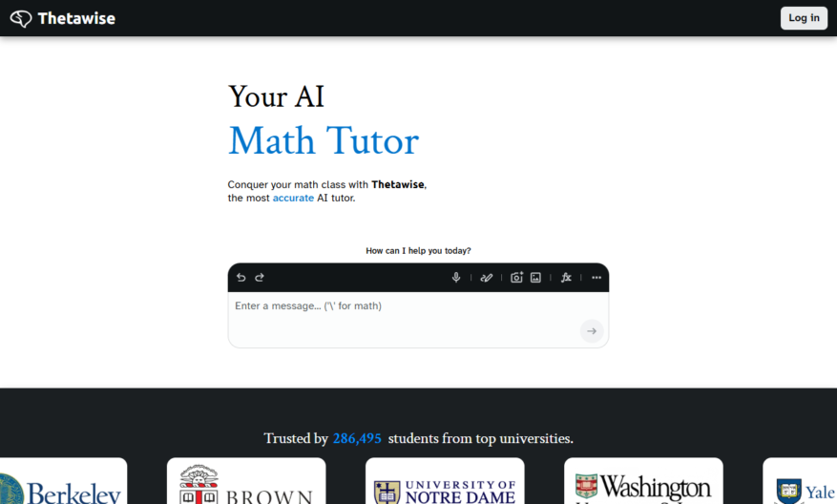
Task: Follow the blue accurate link
Action: pos(293,199)
